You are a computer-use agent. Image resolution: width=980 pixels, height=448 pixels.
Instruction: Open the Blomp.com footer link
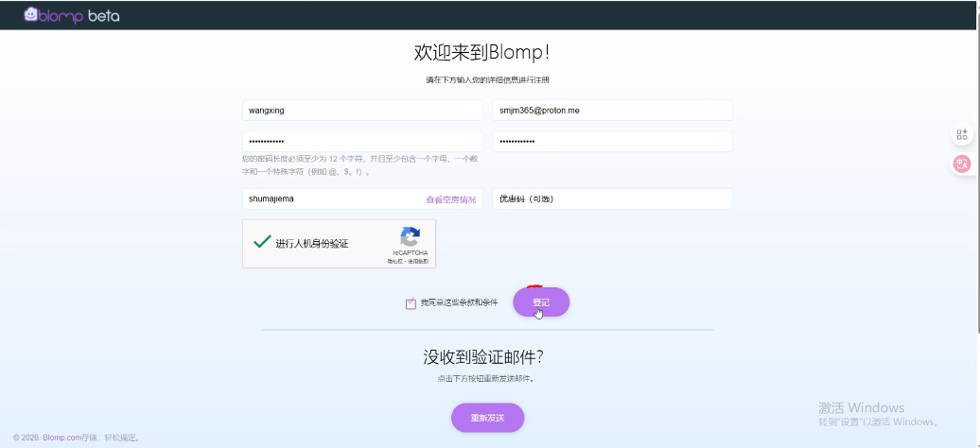pyautogui.click(x=61, y=438)
